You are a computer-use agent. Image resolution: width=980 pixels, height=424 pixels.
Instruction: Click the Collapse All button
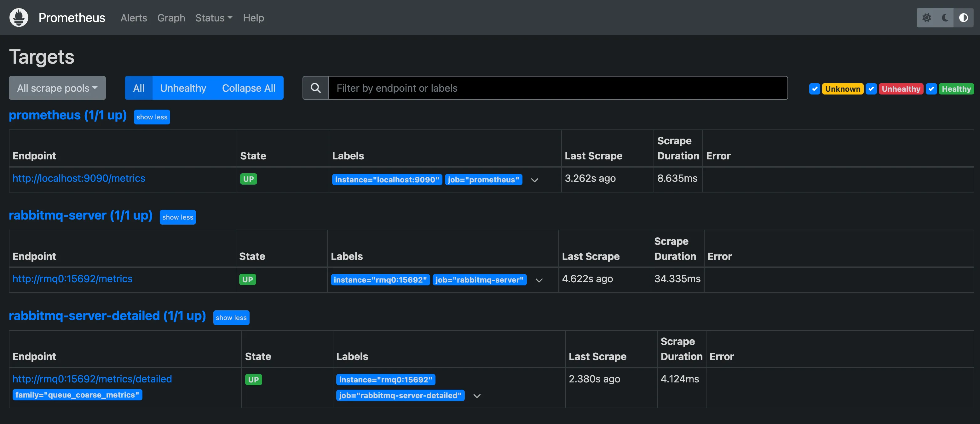[x=249, y=88]
